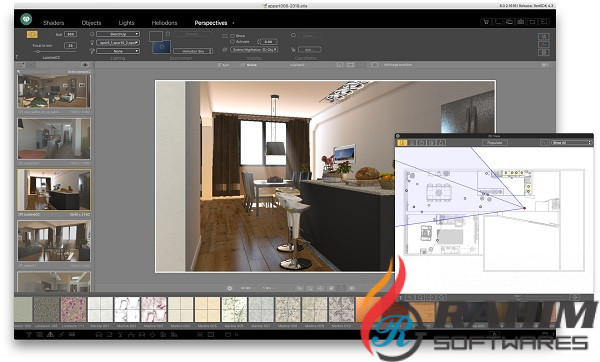Click the Roll value field

[x=70, y=34]
